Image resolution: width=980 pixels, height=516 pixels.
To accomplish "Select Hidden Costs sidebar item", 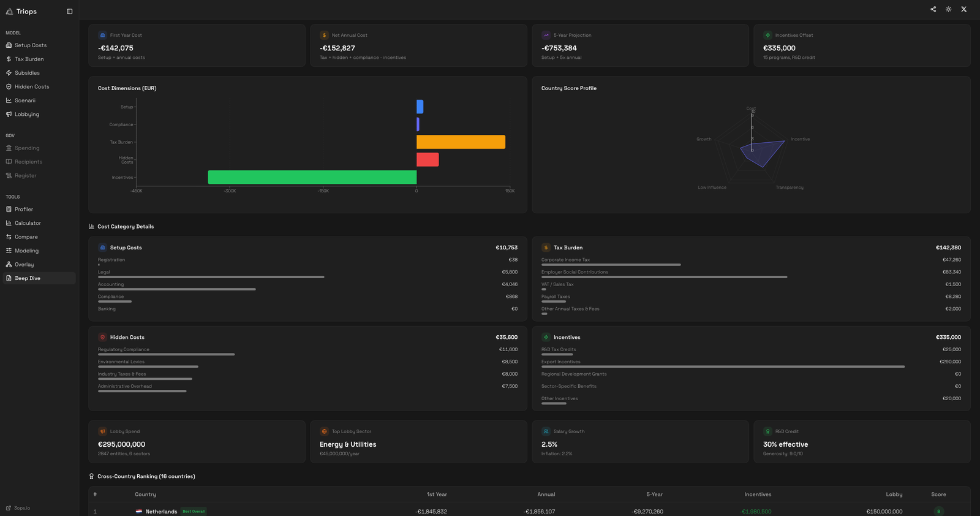I will (32, 87).
